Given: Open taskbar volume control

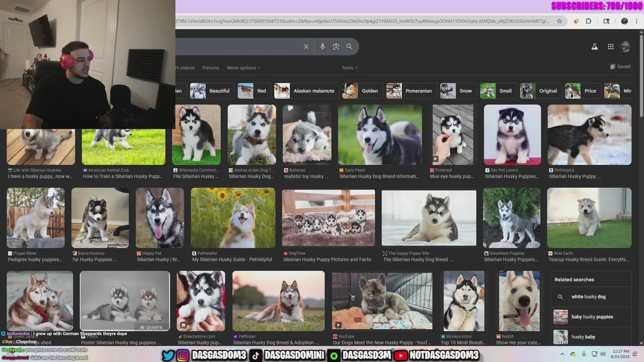Looking at the screenshot, I should point(603,354).
